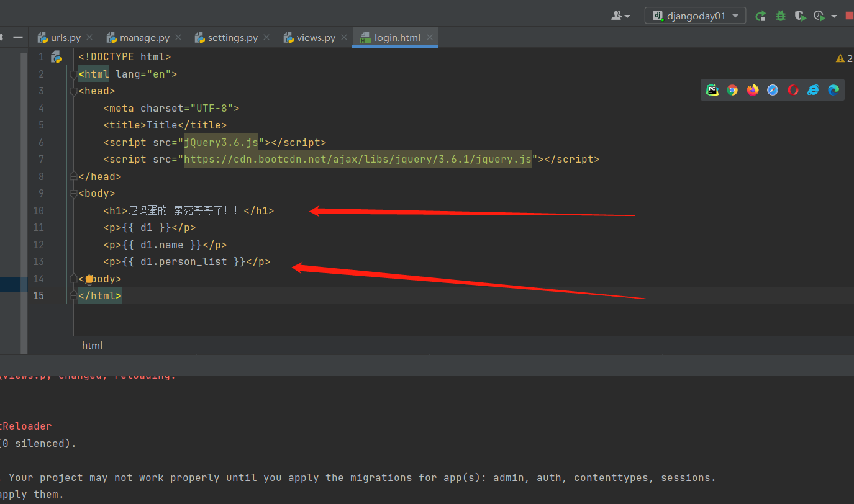
Task: Switch to the manage.py tab
Action: point(145,38)
